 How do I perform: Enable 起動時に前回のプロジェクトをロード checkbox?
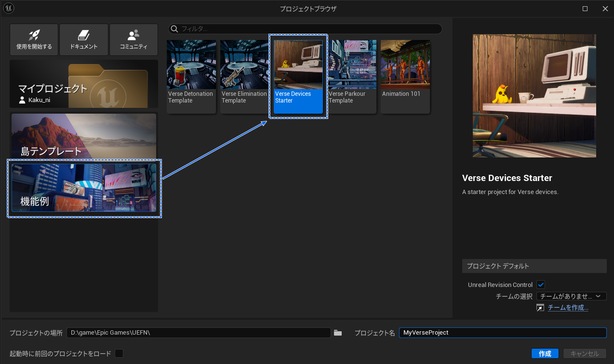(x=119, y=353)
